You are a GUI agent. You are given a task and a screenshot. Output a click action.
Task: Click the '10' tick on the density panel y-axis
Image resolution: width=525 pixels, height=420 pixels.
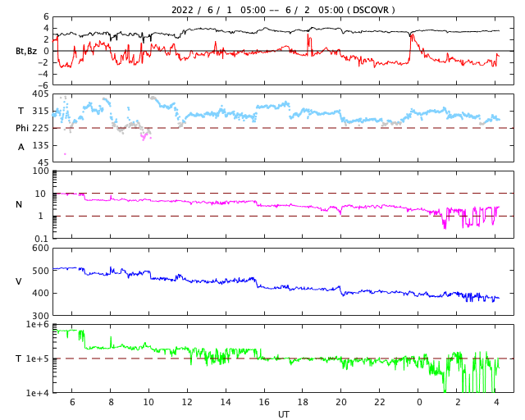click(40, 194)
